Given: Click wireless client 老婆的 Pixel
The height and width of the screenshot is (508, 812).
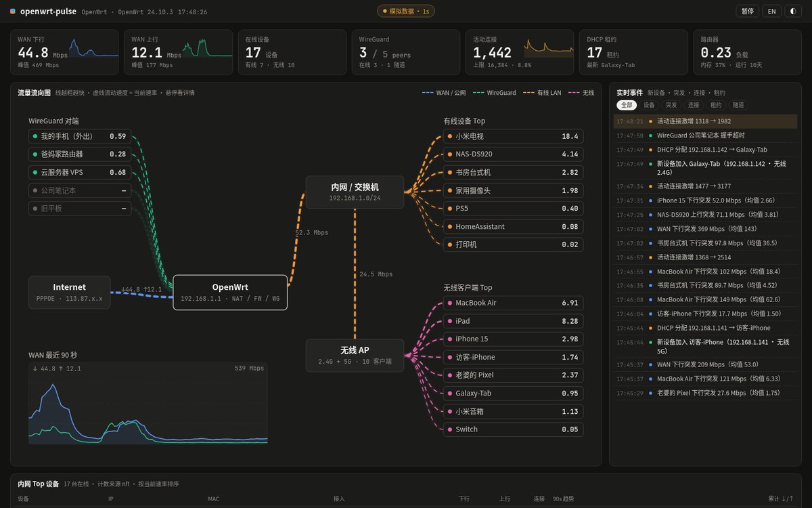Looking at the screenshot, I should [x=514, y=375].
